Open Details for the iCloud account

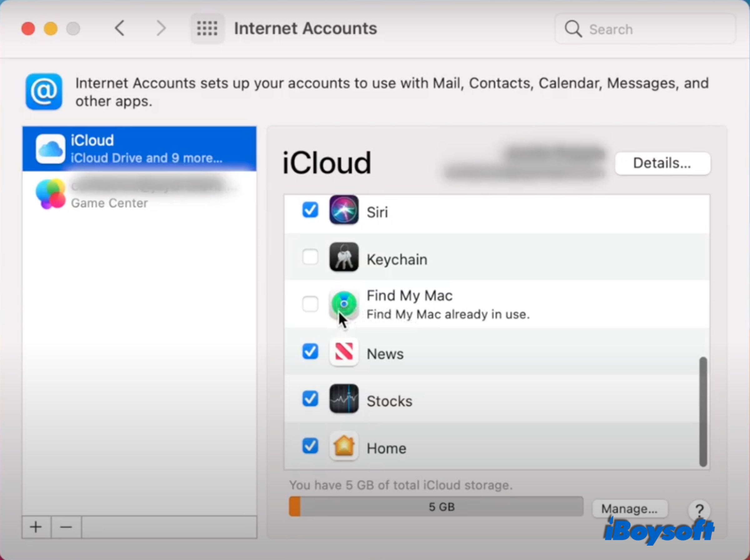(x=662, y=163)
